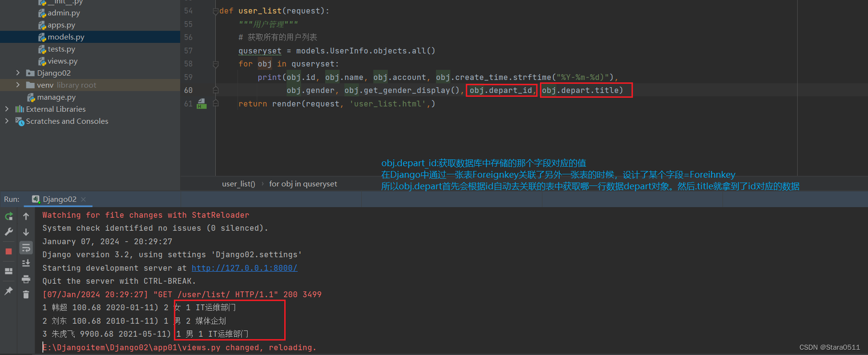Restore layout icon in Run panel
Screen dimensions: 868x355
tap(9, 271)
